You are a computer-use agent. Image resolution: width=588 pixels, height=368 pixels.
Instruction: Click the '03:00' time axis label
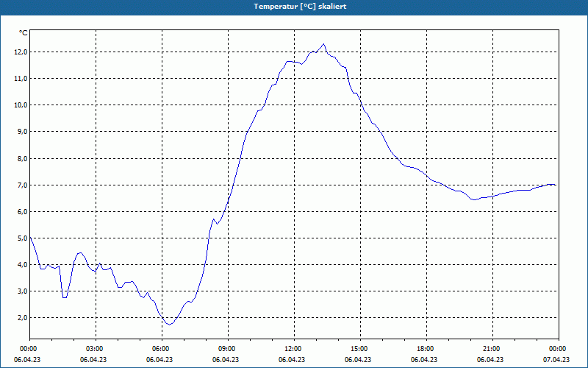coord(96,349)
